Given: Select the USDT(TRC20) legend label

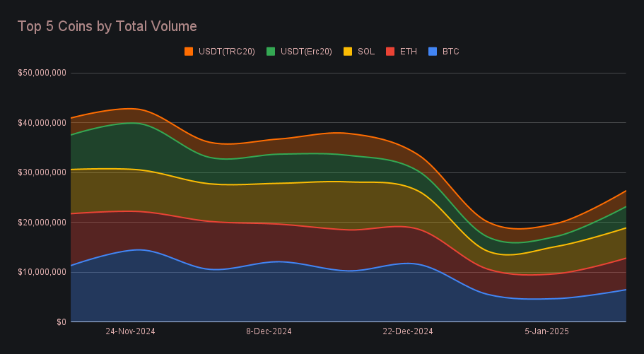Looking at the screenshot, I should pos(226,52).
